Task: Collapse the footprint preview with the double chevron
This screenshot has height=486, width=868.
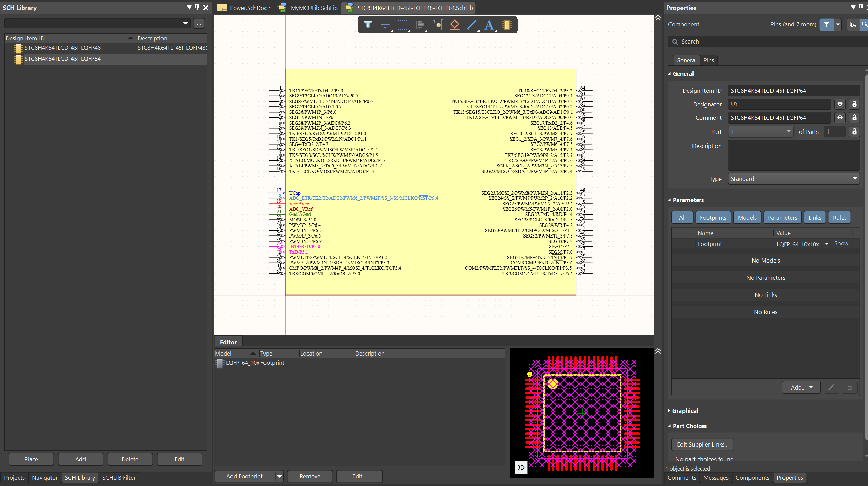Action: point(658,351)
